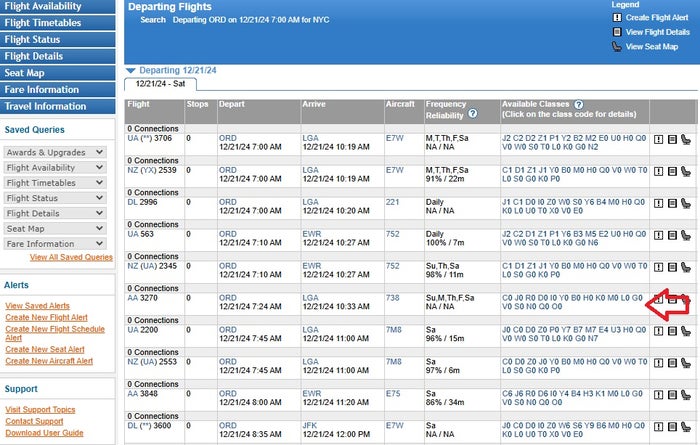
Task: Open Flight Timetables sidebar menu
Action: click(x=58, y=23)
